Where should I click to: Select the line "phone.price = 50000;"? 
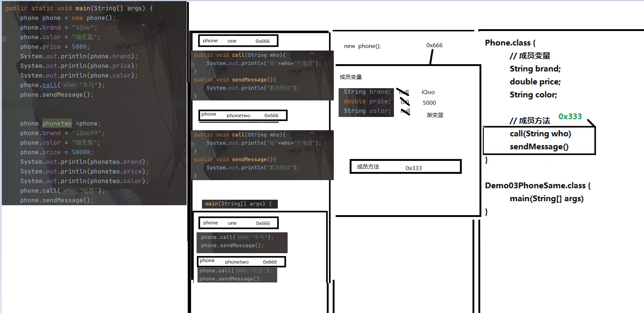(x=57, y=152)
